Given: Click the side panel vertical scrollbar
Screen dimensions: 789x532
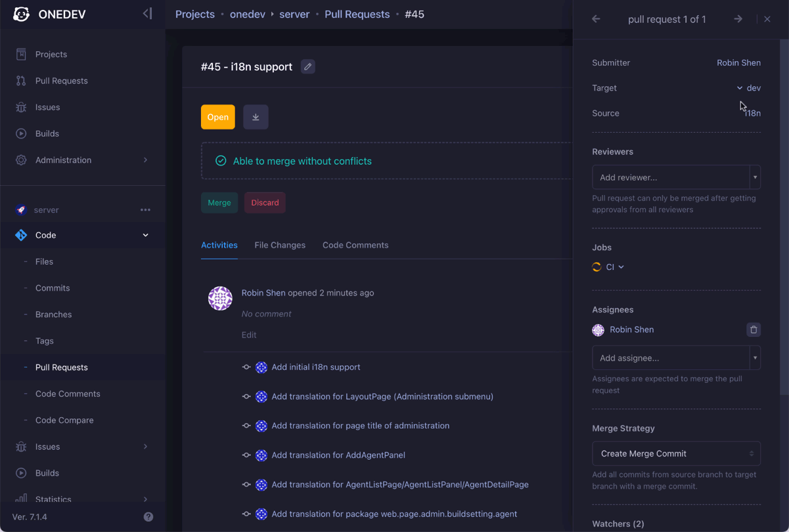Looking at the screenshot, I should coord(784,217).
